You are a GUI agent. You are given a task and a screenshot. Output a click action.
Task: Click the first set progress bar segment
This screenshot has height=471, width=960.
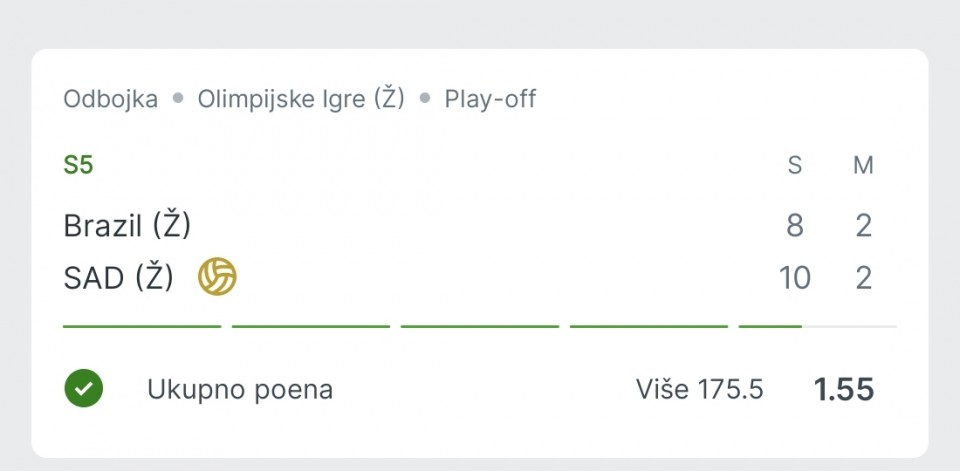(142, 326)
